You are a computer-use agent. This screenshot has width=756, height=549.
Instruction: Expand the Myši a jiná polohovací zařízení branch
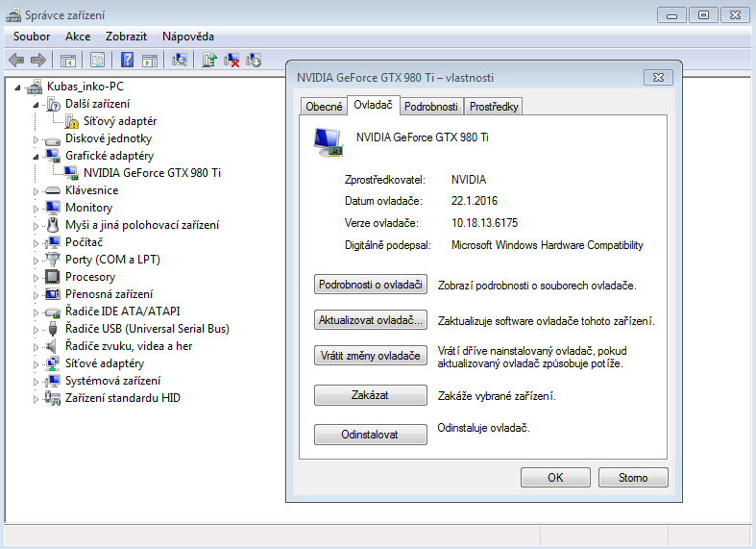tap(36, 226)
